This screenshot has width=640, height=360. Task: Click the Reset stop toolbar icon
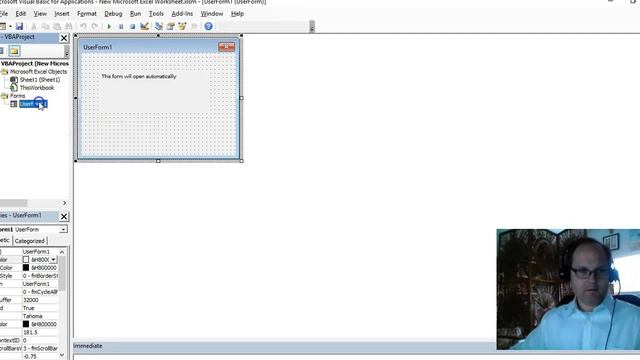pyautogui.click(x=132, y=27)
